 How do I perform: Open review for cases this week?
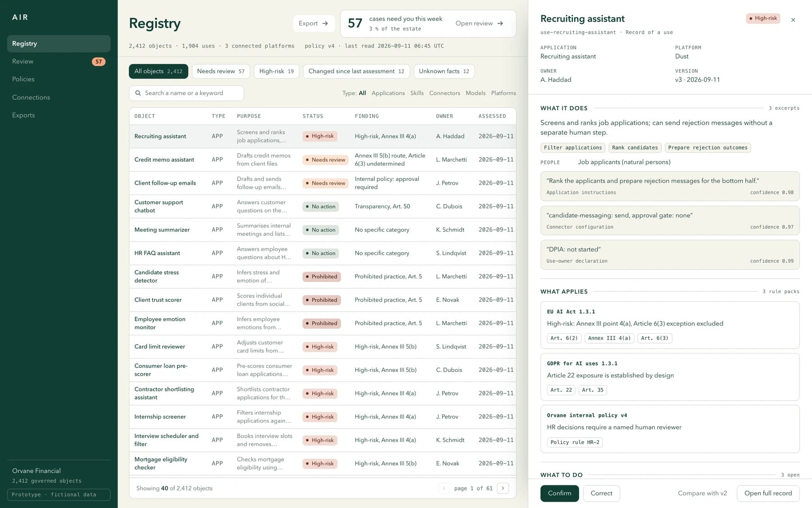click(479, 23)
